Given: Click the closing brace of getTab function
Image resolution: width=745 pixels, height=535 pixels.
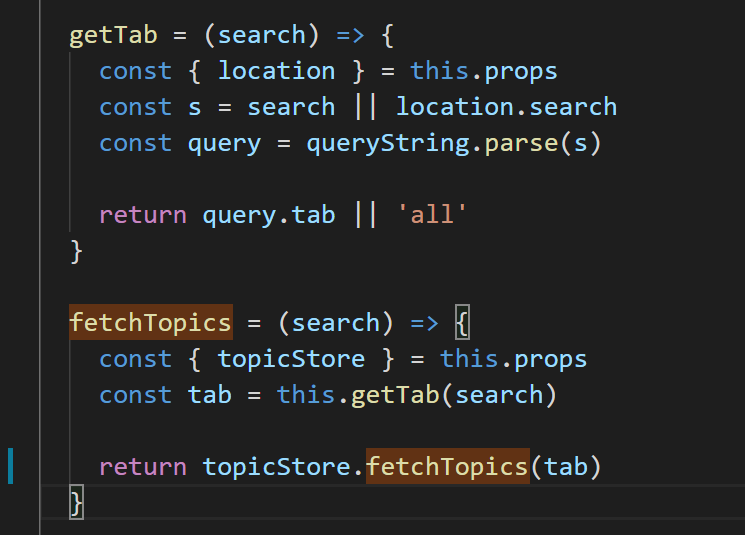Looking at the screenshot, I should coord(77,251).
